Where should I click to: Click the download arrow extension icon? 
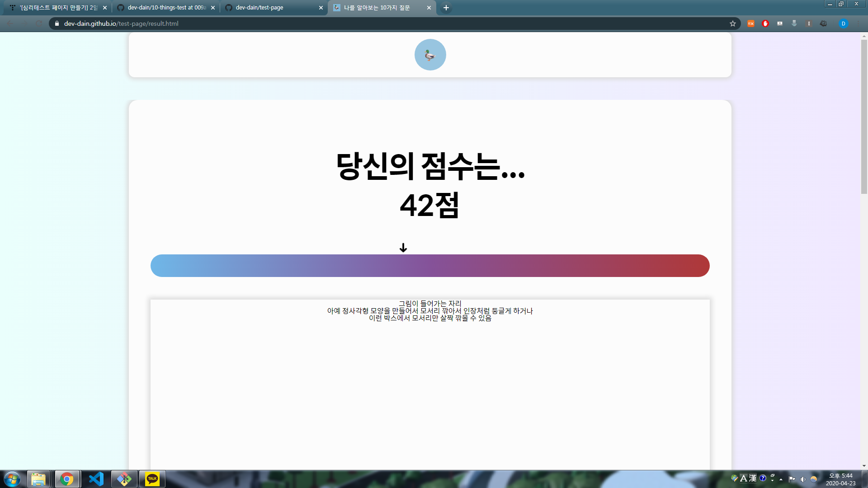pyautogui.click(x=794, y=23)
